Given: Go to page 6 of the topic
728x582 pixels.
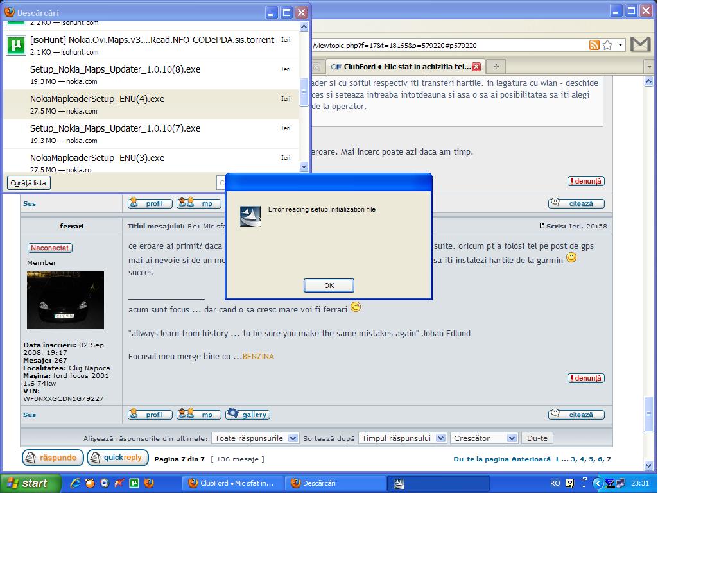Looking at the screenshot, I should [601, 459].
